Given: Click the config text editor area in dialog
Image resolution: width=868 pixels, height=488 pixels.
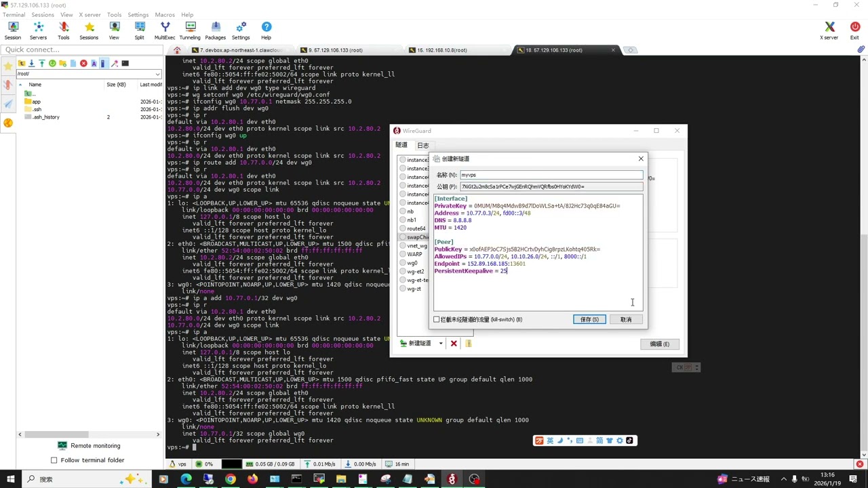Looking at the screenshot, I should (x=538, y=253).
